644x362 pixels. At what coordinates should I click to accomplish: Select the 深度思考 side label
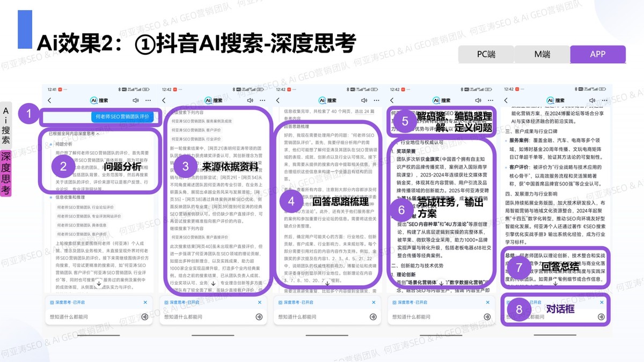click(x=6, y=173)
